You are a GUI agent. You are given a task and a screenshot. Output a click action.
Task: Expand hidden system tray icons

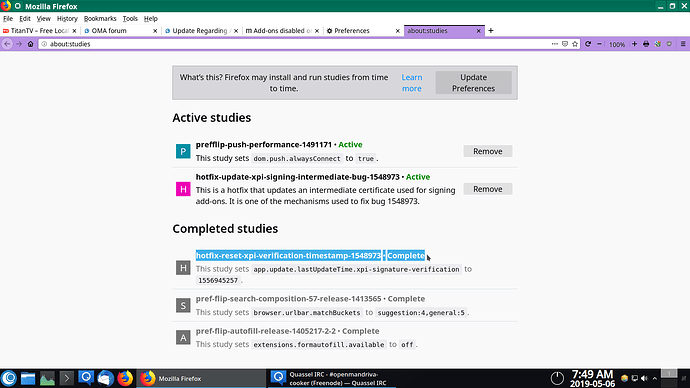pos(655,378)
